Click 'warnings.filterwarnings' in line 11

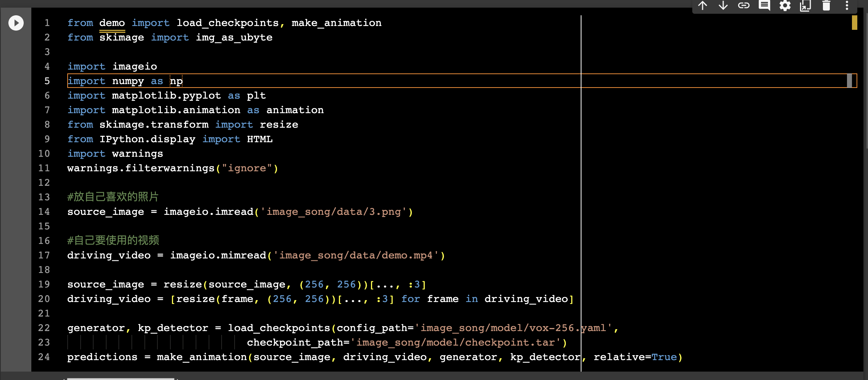pyautogui.click(x=141, y=168)
